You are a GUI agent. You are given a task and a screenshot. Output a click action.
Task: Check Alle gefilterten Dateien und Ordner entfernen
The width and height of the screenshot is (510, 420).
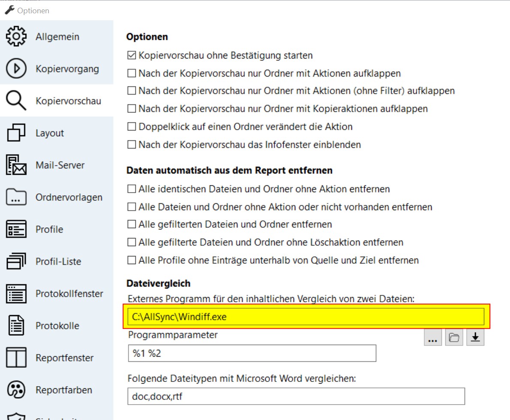click(x=132, y=225)
